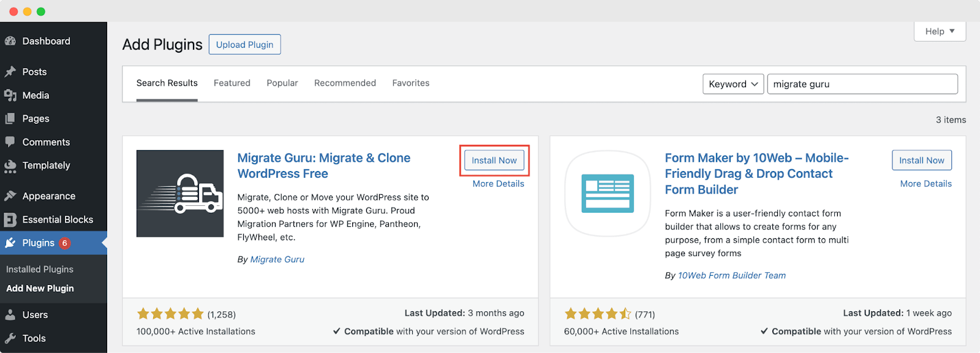Click the Migrate Guru truck thumbnail
The width and height of the screenshot is (980, 353).
click(180, 194)
